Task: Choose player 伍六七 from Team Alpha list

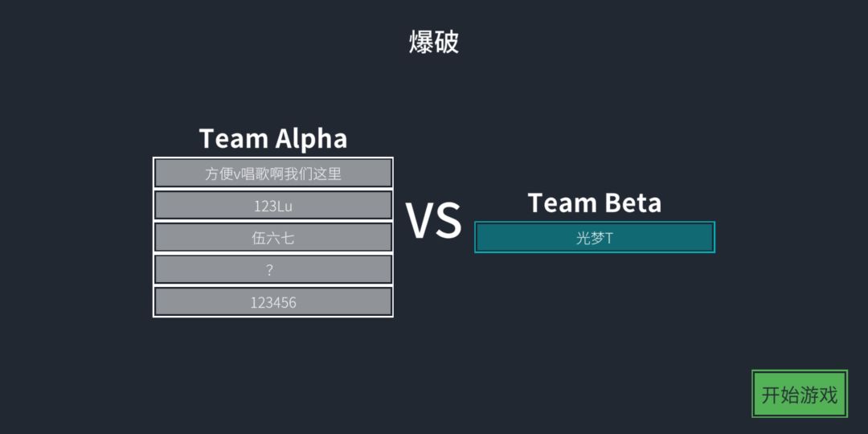Action: [273, 237]
